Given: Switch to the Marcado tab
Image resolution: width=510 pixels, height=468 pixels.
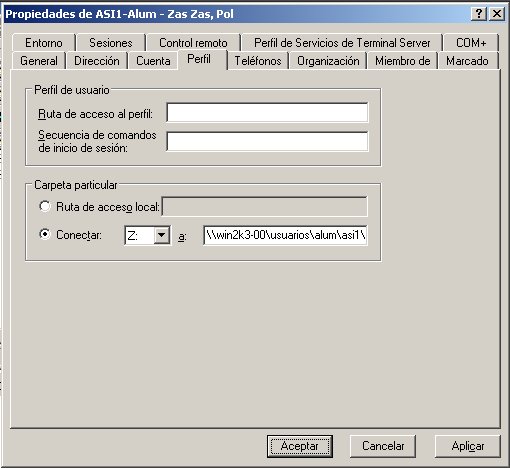Looking at the screenshot, I should click(x=467, y=61).
